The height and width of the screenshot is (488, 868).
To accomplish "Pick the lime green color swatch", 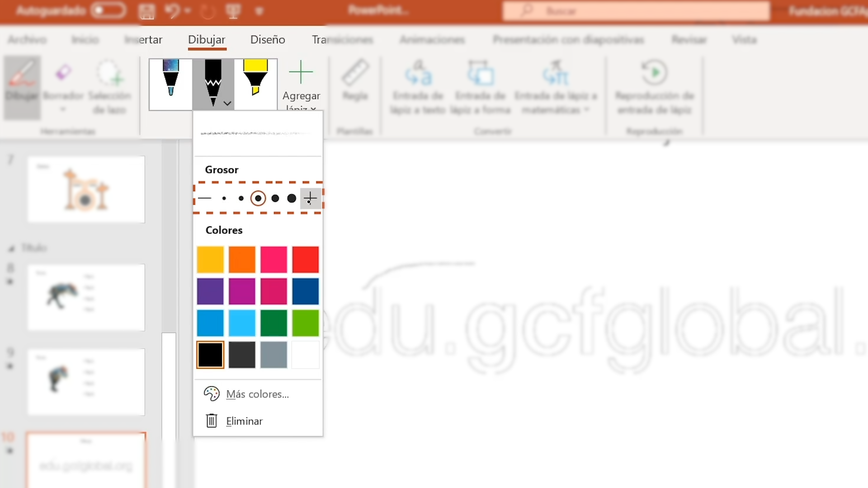I will tap(305, 323).
